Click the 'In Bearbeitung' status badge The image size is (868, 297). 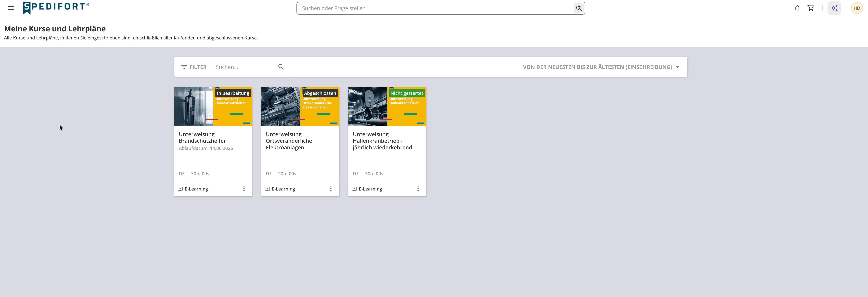(x=233, y=93)
